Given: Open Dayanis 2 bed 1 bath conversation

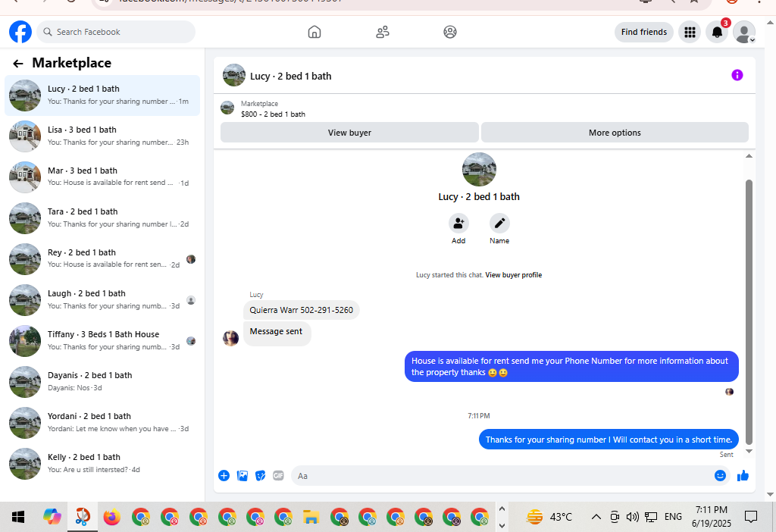Looking at the screenshot, I should [102, 381].
